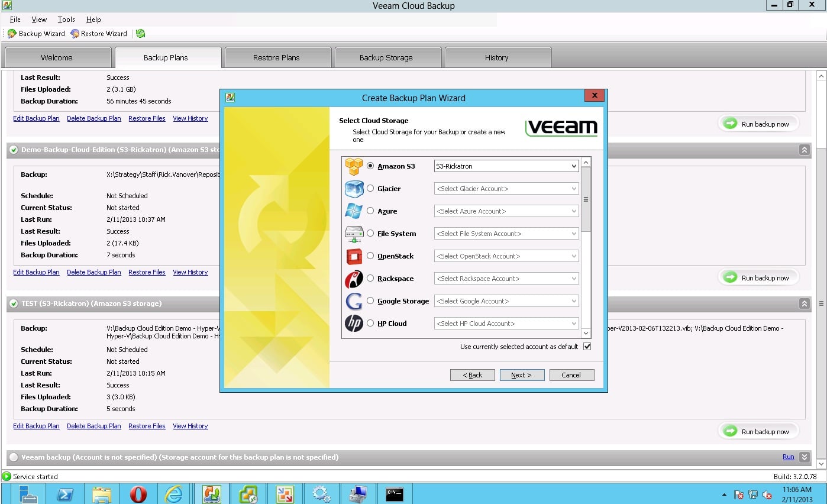
Task: Open the Tools menu
Action: [x=66, y=20]
